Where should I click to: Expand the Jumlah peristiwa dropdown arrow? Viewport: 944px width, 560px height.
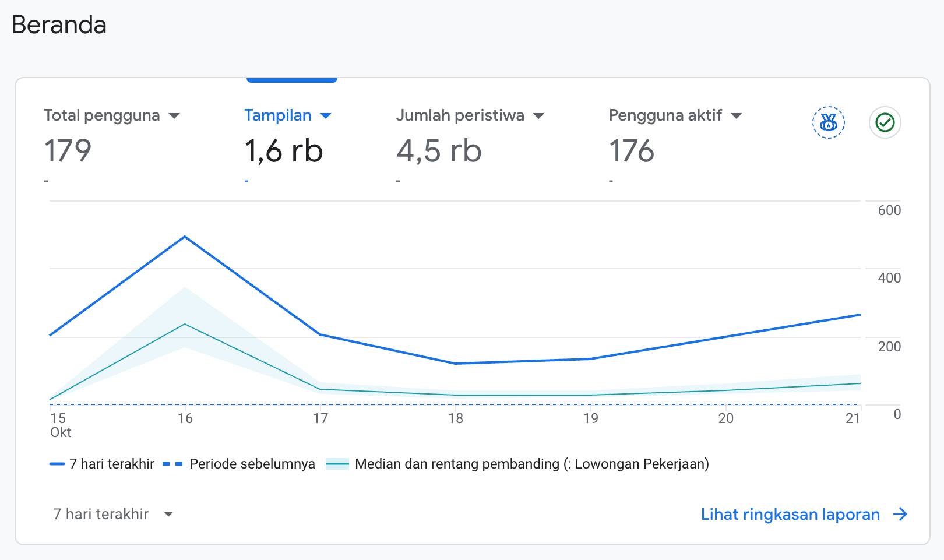tap(538, 116)
